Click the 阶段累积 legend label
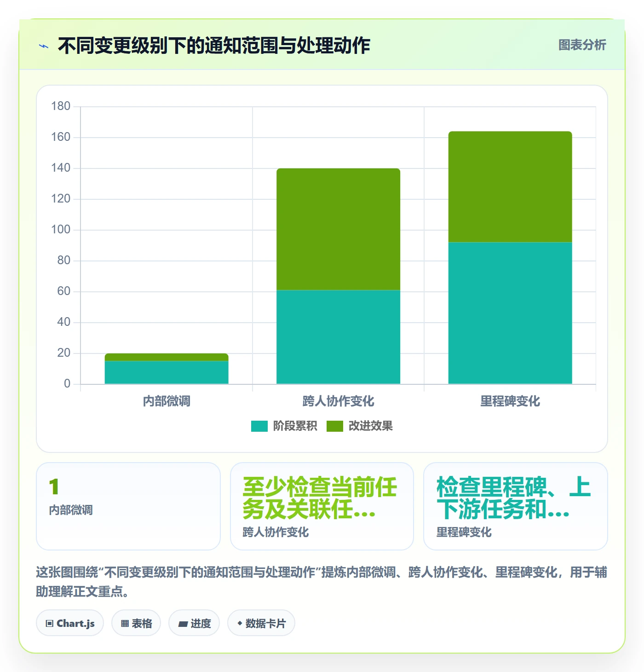This screenshot has width=644, height=672. pyautogui.click(x=295, y=426)
